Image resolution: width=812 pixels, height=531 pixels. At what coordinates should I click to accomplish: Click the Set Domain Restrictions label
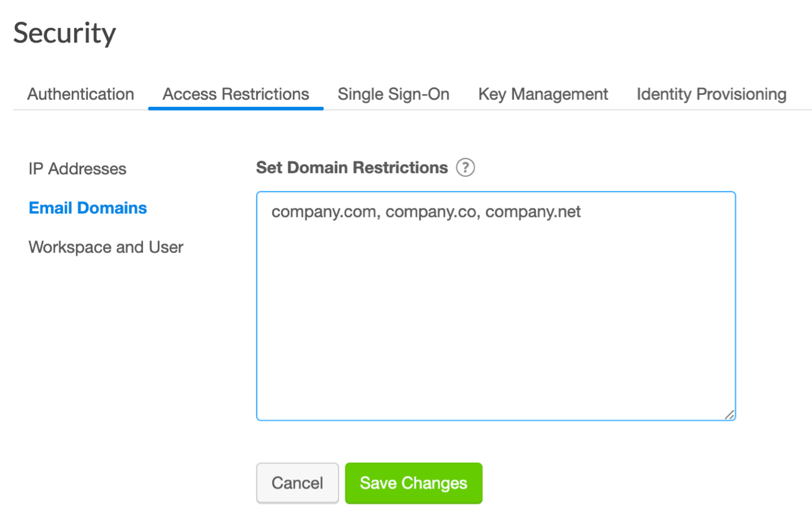click(x=352, y=168)
